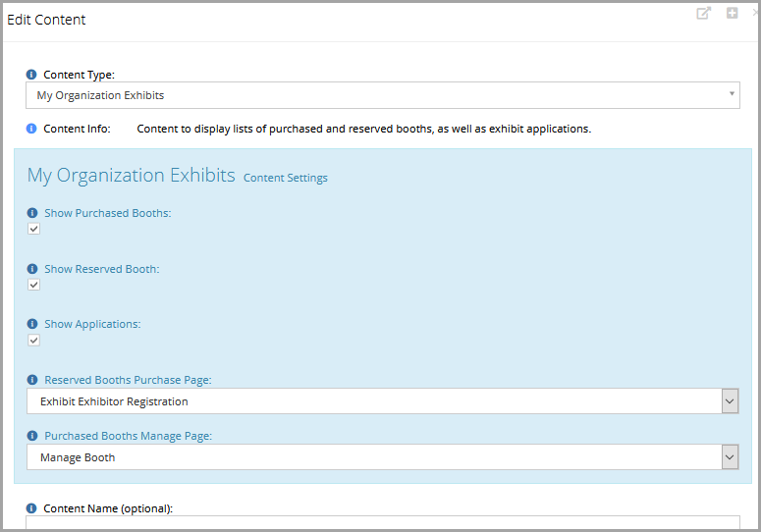Open content in new window icon
This screenshot has height=532, width=761.
point(704,13)
